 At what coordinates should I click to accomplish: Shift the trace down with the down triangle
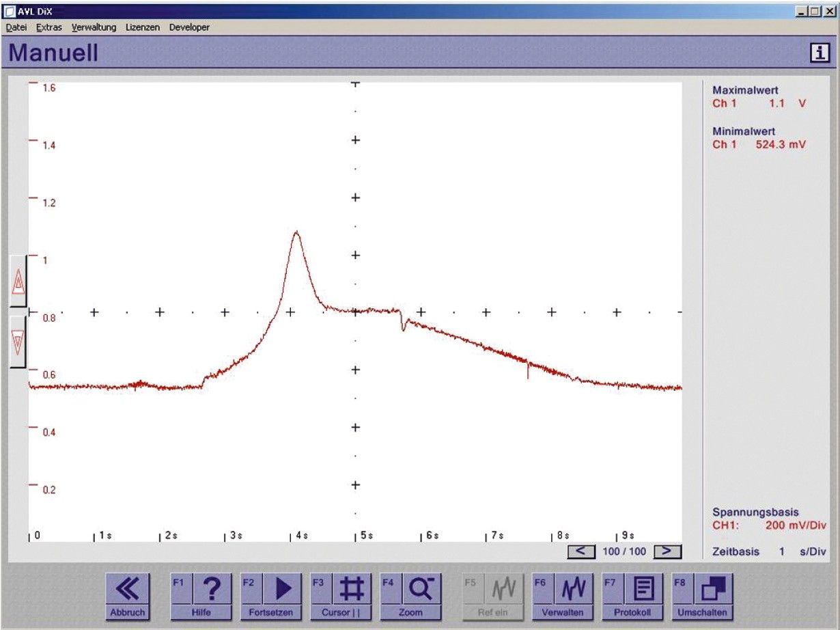point(18,342)
